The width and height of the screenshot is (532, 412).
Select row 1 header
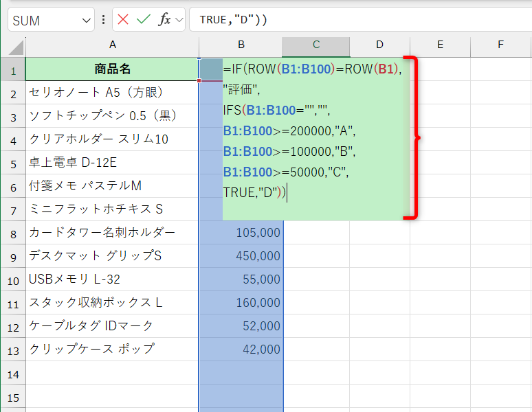[13, 69]
